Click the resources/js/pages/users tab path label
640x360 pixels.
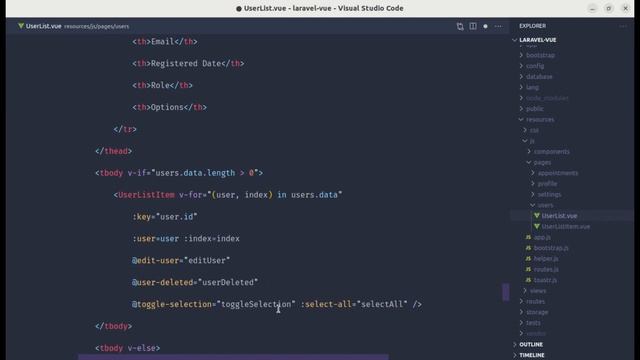click(x=96, y=27)
